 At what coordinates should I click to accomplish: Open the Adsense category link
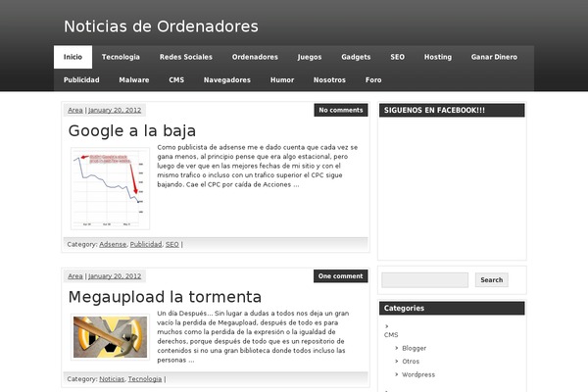(113, 245)
